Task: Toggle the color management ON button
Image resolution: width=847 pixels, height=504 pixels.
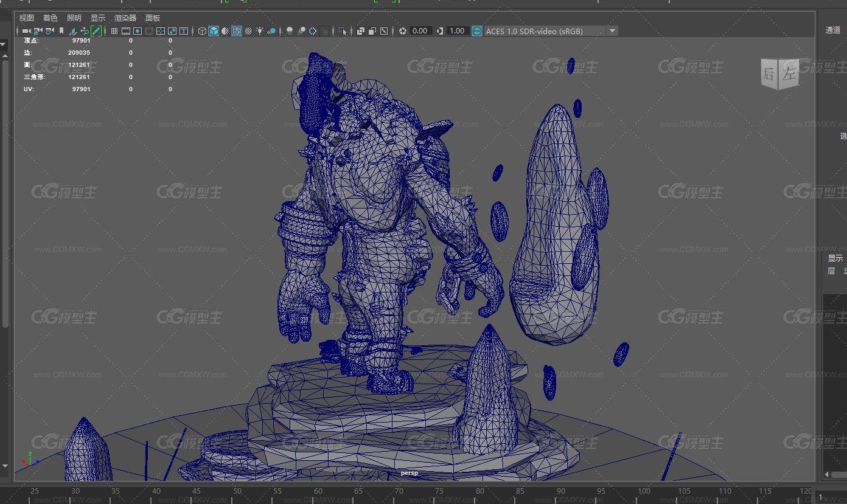Action: click(477, 31)
